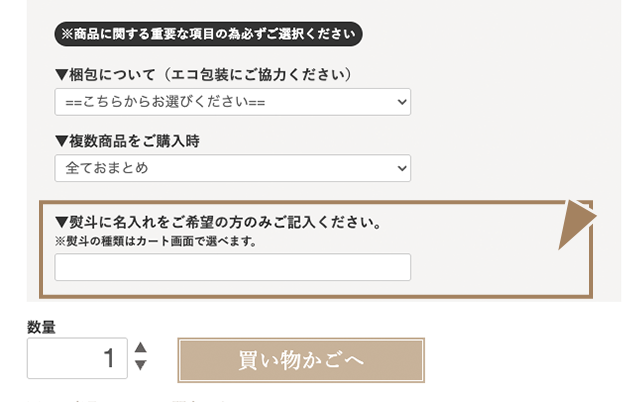Click the black important-notice badge
643x402 pixels.
coord(208,34)
